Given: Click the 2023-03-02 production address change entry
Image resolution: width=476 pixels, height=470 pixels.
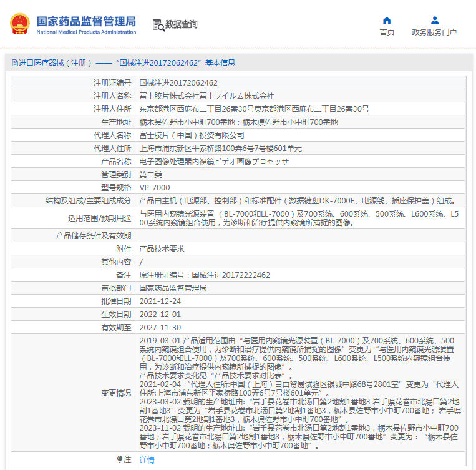Looking at the screenshot, I should click(x=300, y=411).
